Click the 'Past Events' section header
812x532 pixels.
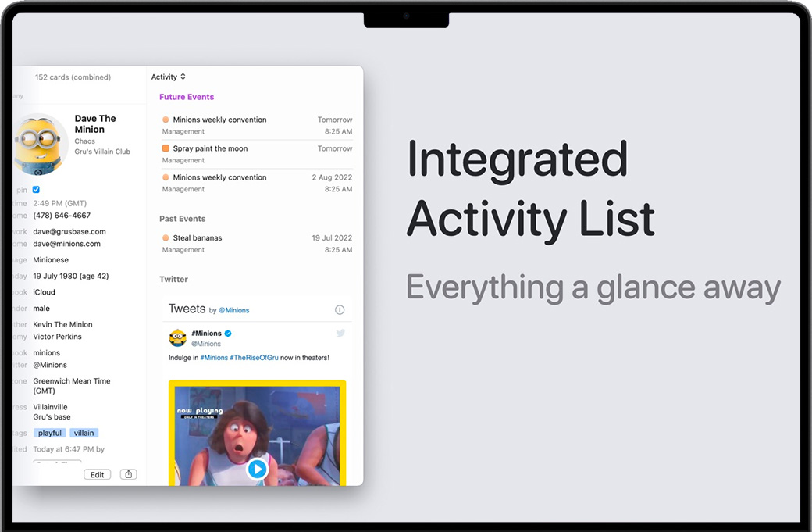pos(182,219)
